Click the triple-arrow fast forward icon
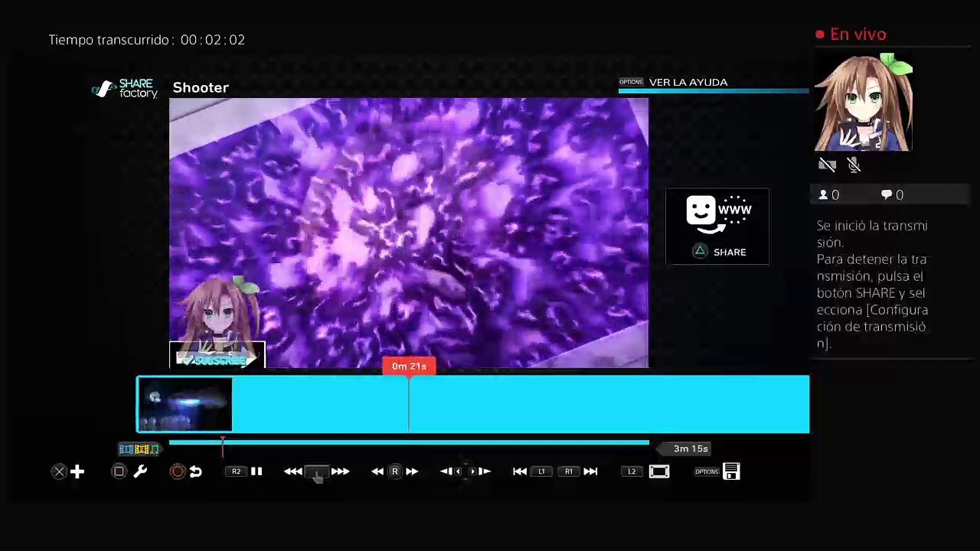Image resolution: width=980 pixels, height=551 pixels. [x=341, y=471]
